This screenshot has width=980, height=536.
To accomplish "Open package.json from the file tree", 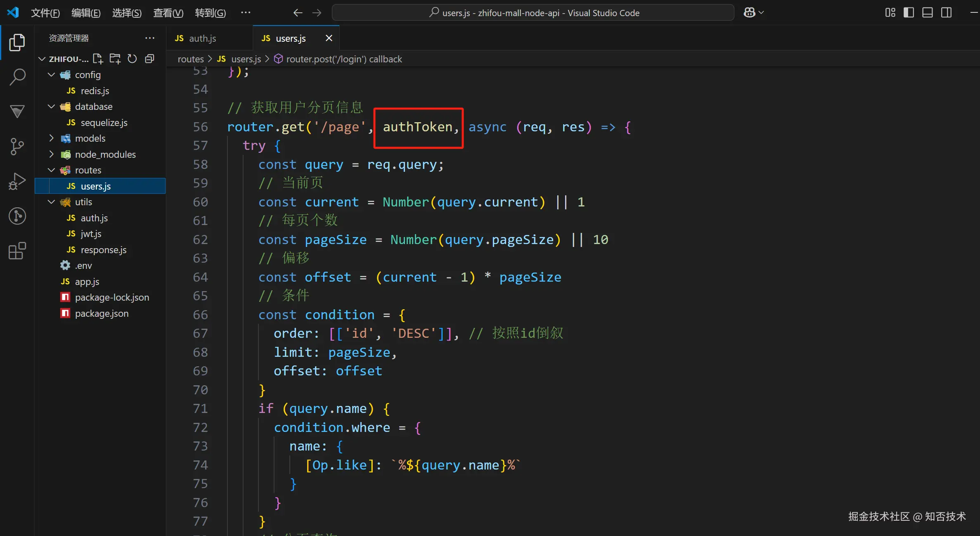I will pyautogui.click(x=102, y=313).
